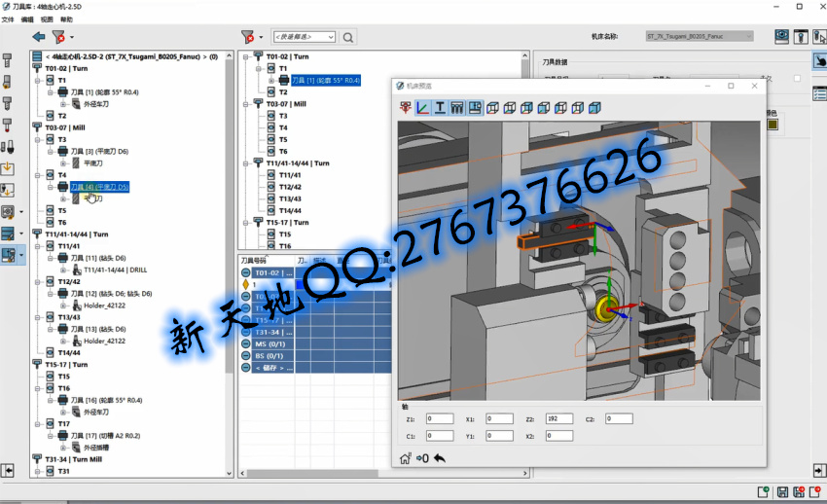Collapse the T01-02 row in the tool table
Screen dimensions: 827x504
246,273
